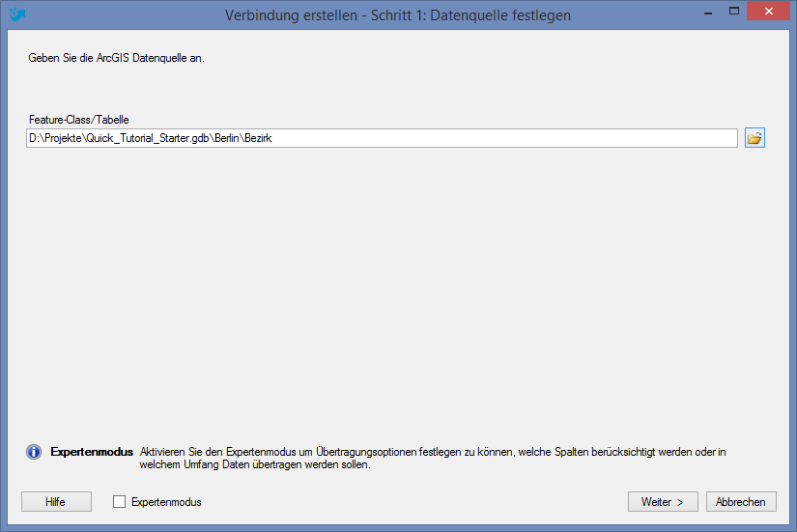The image size is (797, 532).
Task: Click the bold Expertenmodus heading
Action: point(92,452)
